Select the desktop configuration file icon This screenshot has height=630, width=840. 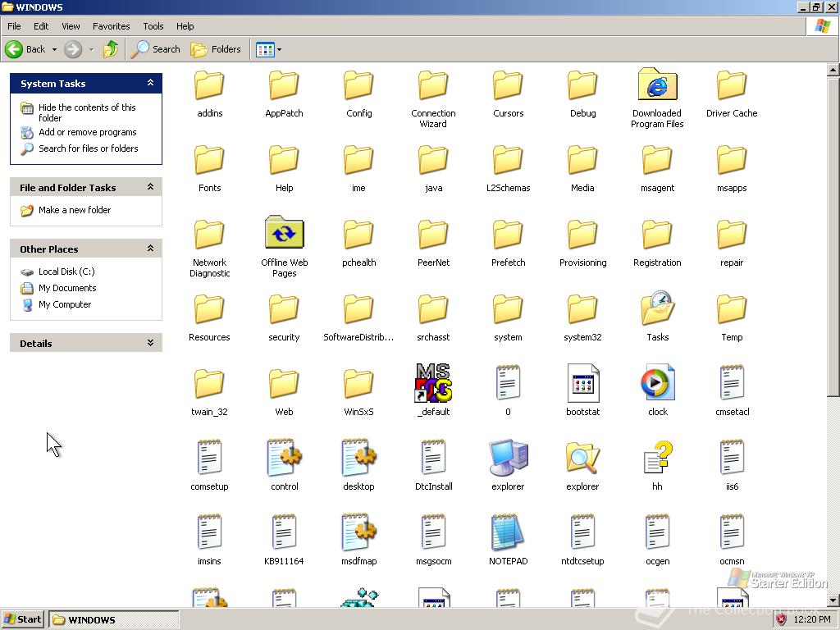359,458
